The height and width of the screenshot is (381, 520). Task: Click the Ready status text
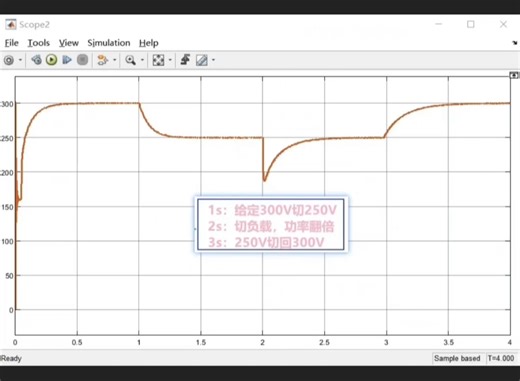pyautogui.click(x=11, y=358)
